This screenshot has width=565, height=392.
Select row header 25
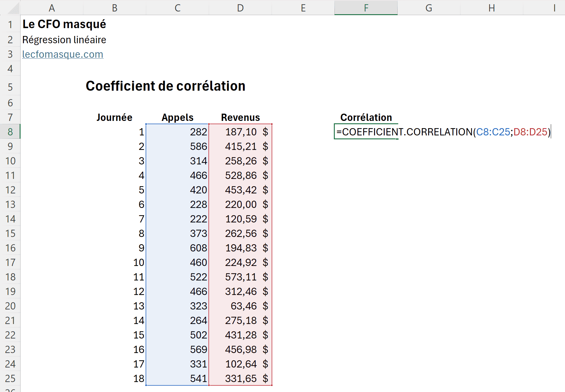[10, 378]
